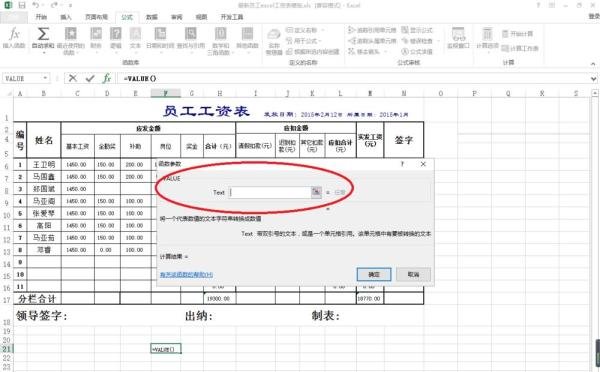600x372 pixels.
Task: Click the vertical scrollbar up arrow
Action: pyautogui.click(x=595, y=93)
